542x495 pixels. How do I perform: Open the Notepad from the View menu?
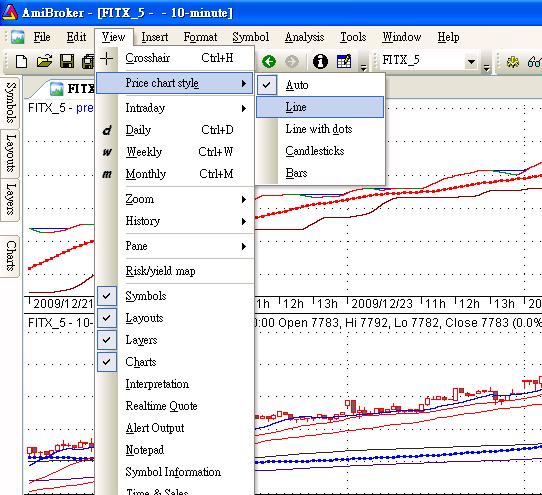(x=175, y=450)
